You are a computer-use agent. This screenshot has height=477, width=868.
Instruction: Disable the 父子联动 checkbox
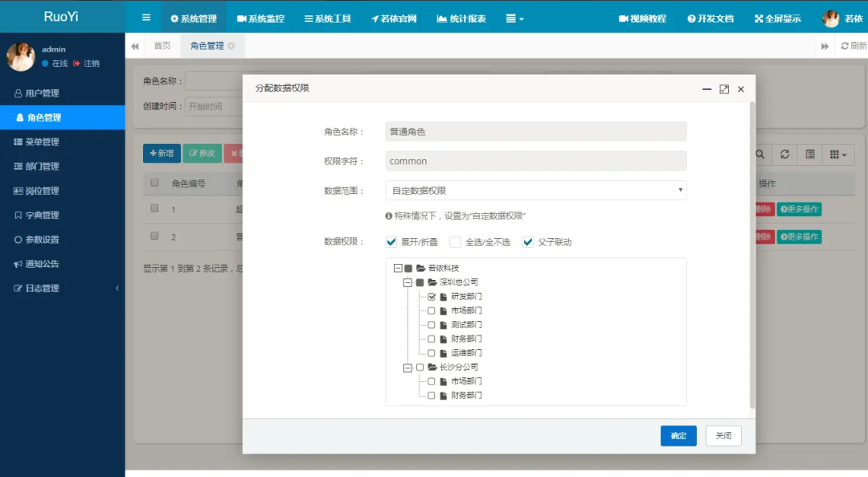point(528,242)
